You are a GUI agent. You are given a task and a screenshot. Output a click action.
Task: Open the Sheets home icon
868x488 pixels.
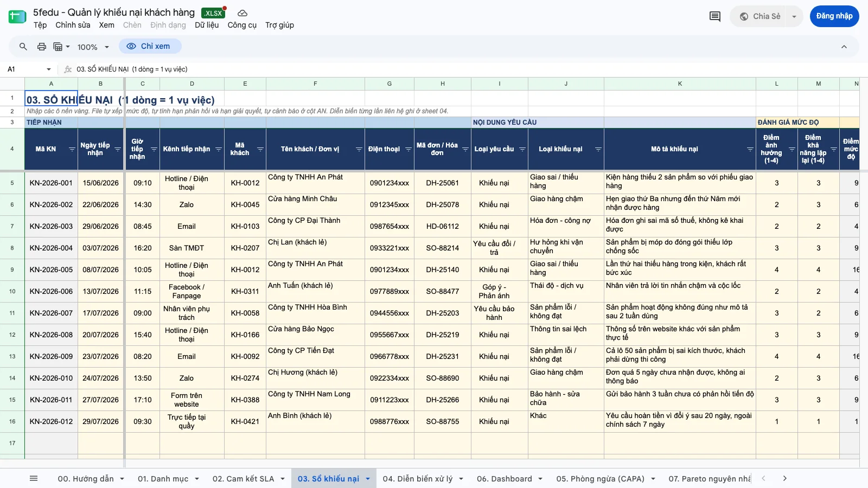click(17, 17)
